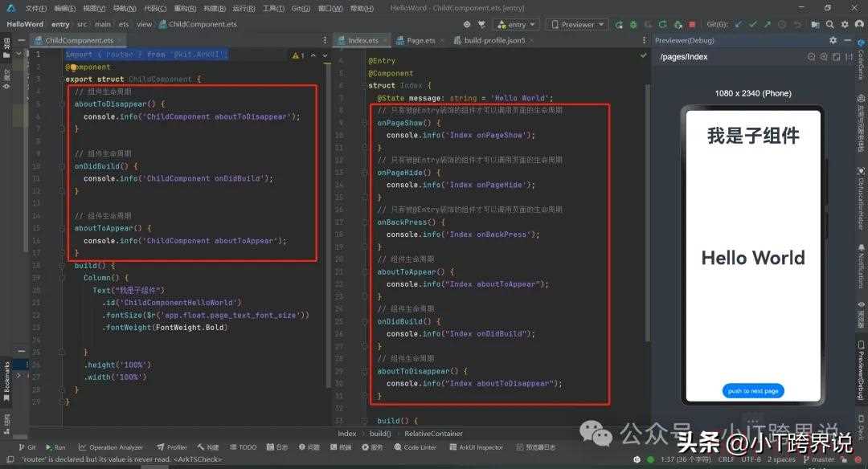Click the push to next page button in preview
Screen dimensions: 868x469
(753, 390)
